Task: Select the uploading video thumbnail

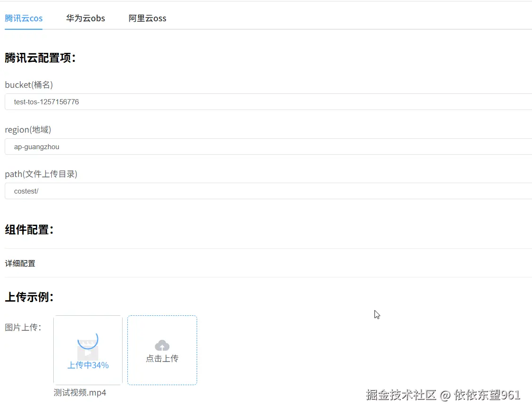Action: click(x=88, y=350)
